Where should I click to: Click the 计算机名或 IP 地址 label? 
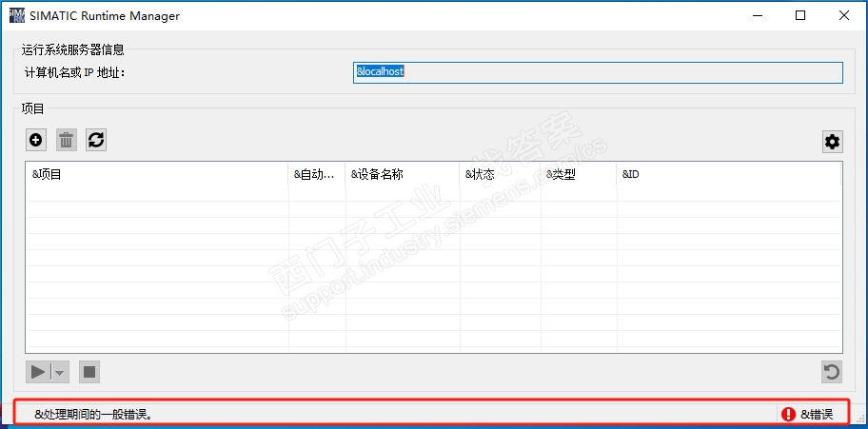75,72
